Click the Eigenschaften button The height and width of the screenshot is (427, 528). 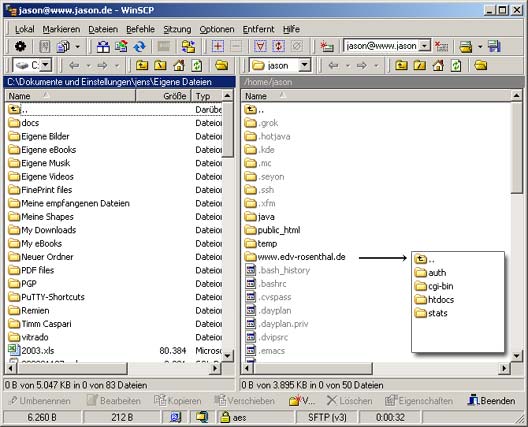click(x=419, y=400)
